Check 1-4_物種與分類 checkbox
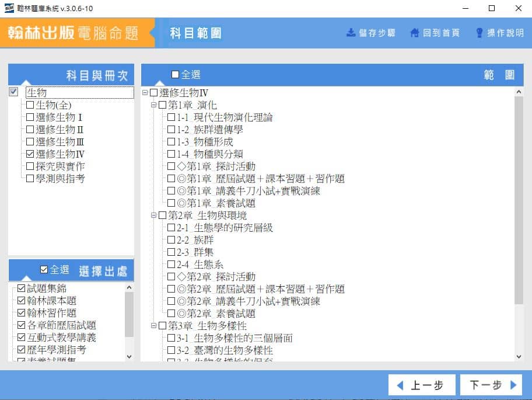The width and height of the screenshot is (532, 400). (x=171, y=154)
